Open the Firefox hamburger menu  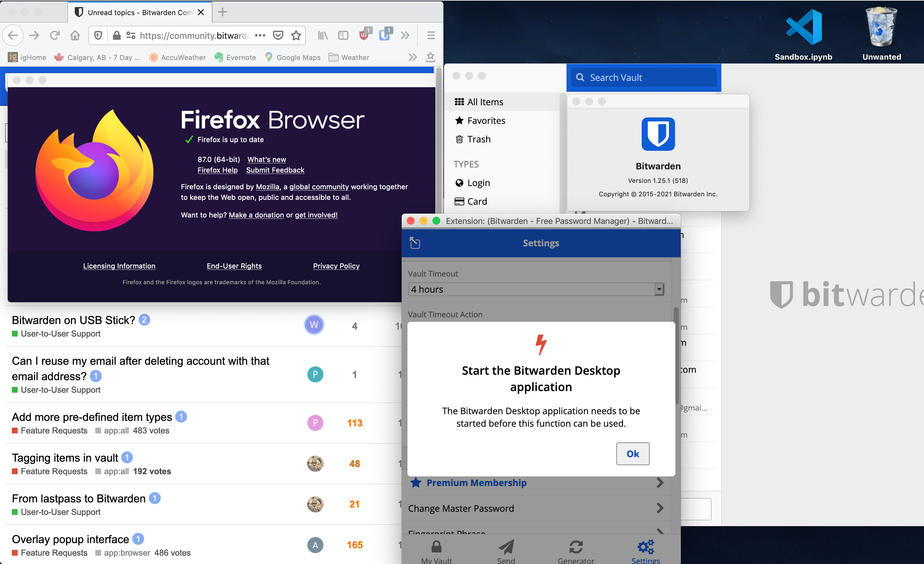[431, 35]
